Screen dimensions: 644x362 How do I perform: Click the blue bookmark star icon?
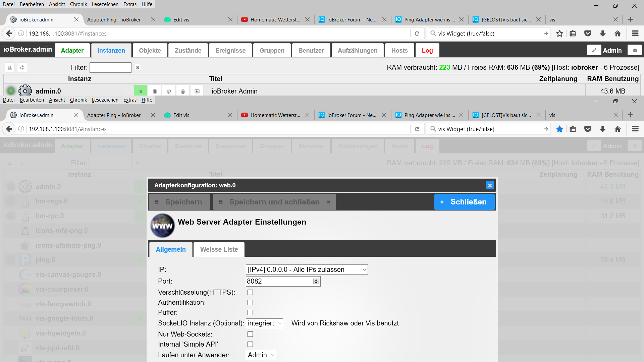(x=559, y=129)
